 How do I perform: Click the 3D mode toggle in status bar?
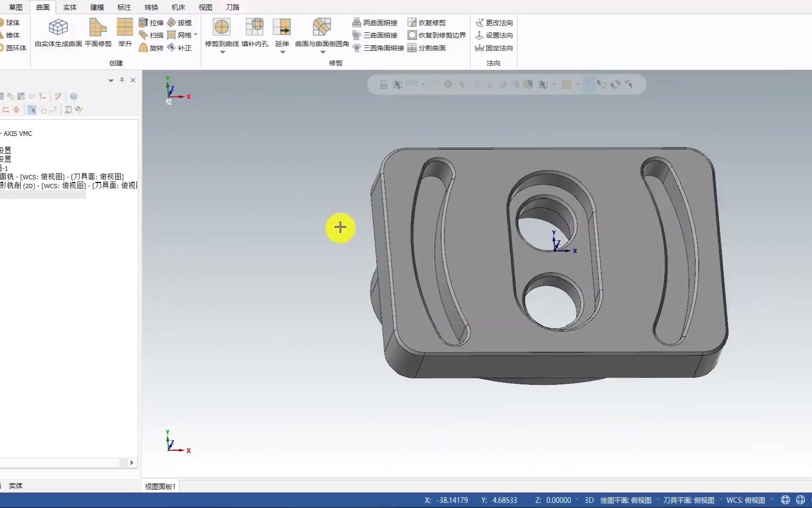coord(589,500)
